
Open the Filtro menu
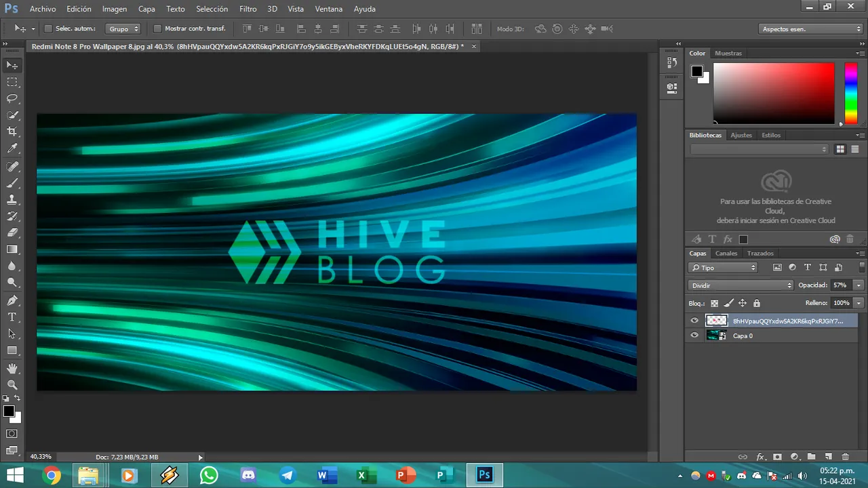click(x=248, y=9)
